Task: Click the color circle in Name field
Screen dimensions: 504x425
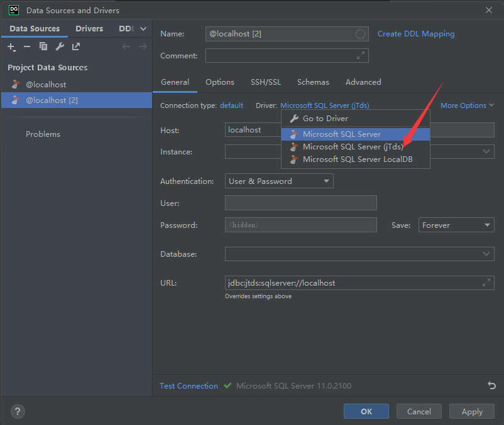Action: click(360, 34)
